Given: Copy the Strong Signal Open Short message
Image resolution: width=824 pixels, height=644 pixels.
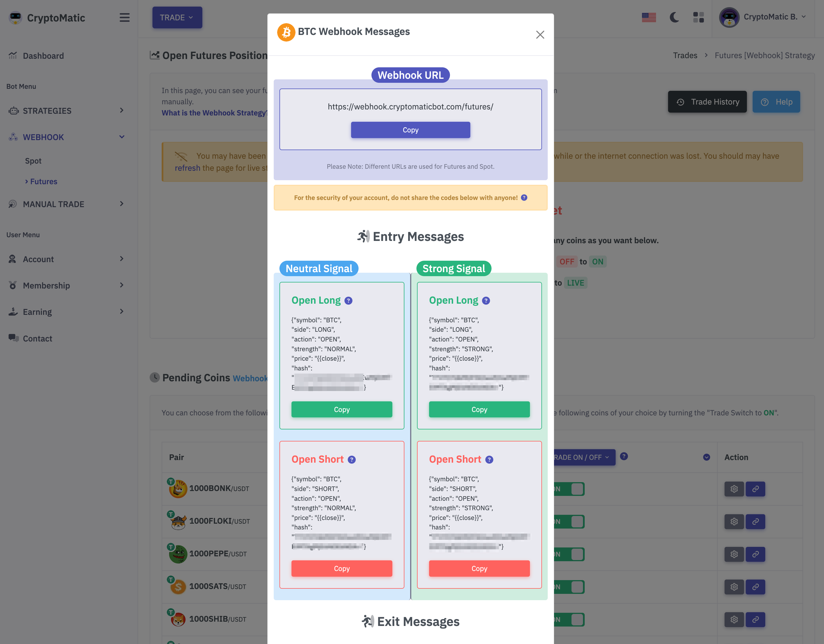Looking at the screenshot, I should [x=479, y=568].
